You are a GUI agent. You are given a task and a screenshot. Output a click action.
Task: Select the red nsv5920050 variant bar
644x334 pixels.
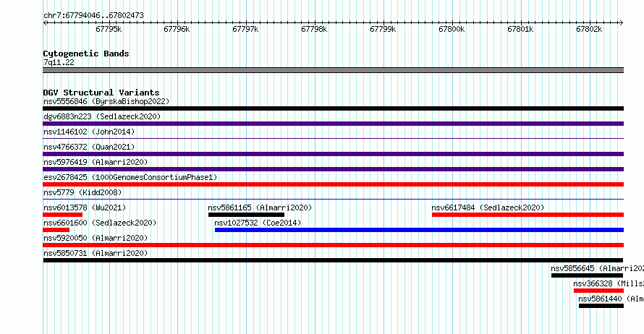point(333,245)
